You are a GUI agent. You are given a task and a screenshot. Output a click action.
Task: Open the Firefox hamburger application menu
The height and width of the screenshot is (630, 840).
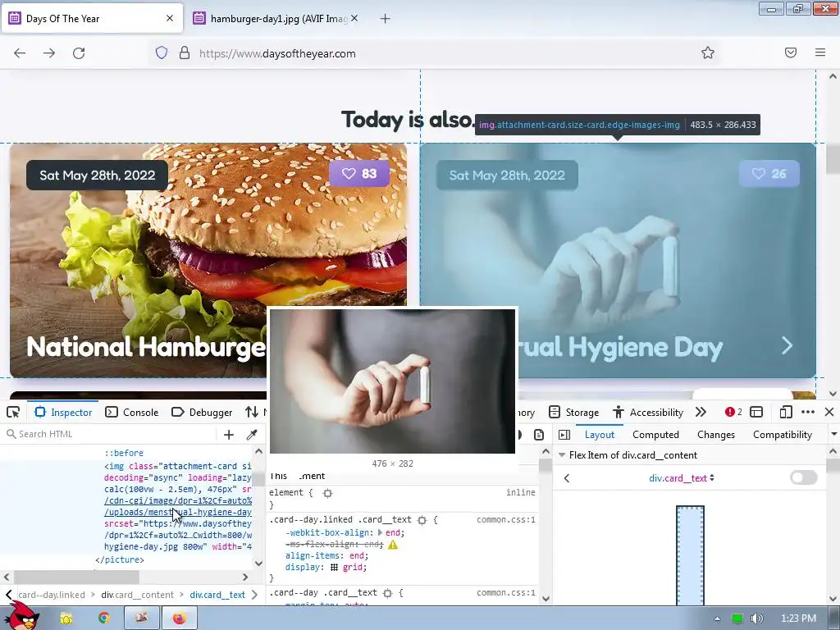820,52
